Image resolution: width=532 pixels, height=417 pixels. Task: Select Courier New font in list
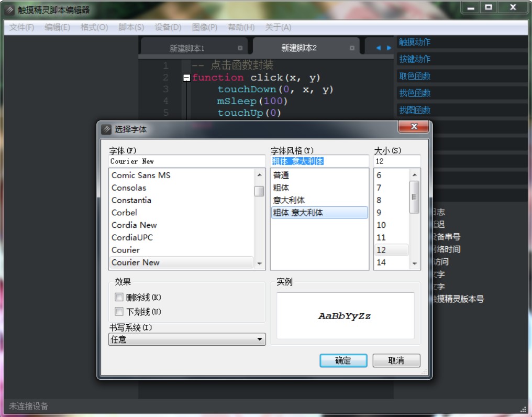pyautogui.click(x=182, y=262)
